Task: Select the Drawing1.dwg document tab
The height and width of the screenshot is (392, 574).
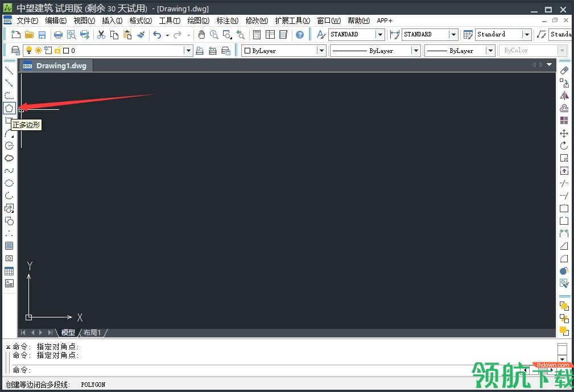Action: tap(56, 66)
